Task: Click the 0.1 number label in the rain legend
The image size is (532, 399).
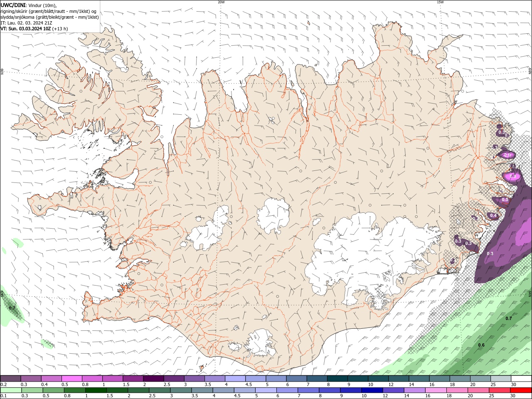Action: 4,396
